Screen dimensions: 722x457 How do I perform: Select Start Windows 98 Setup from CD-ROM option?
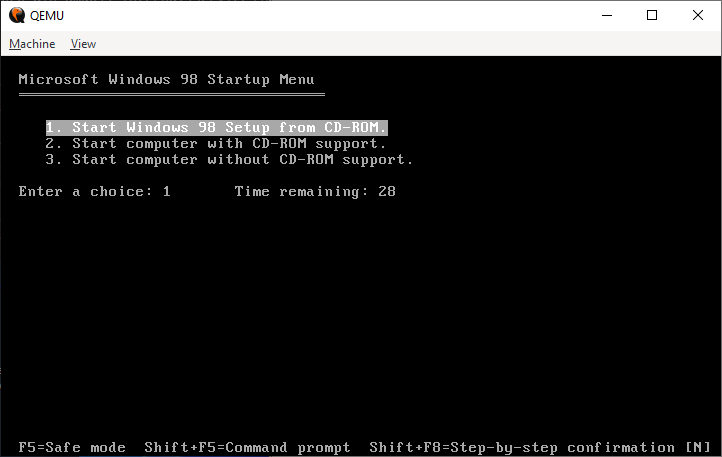tap(217, 128)
